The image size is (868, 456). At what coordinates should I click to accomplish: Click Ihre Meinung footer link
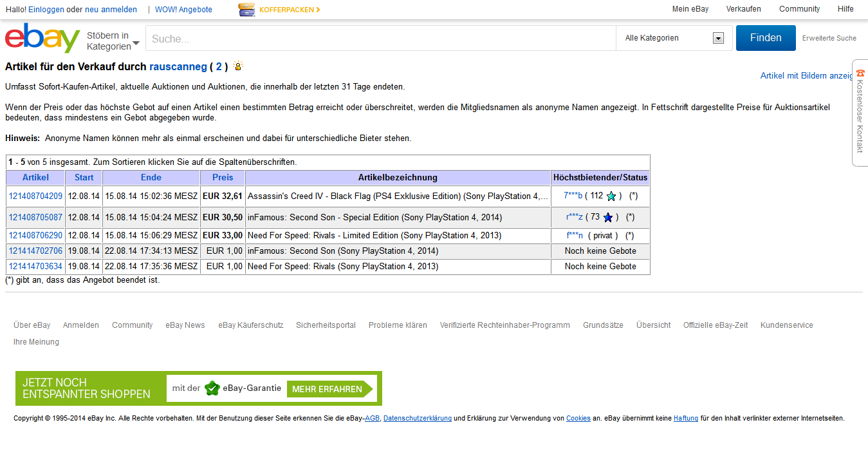(36, 342)
